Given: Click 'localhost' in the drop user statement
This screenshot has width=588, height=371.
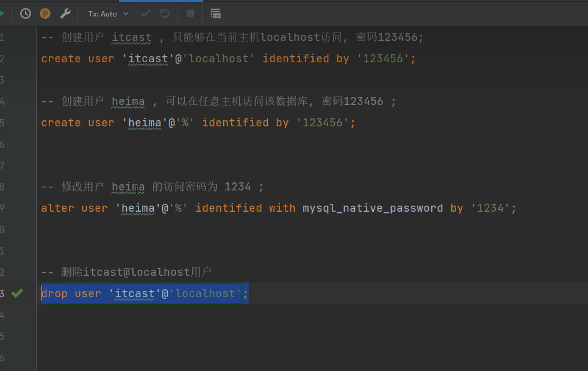Looking at the screenshot, I should point(205,294).
